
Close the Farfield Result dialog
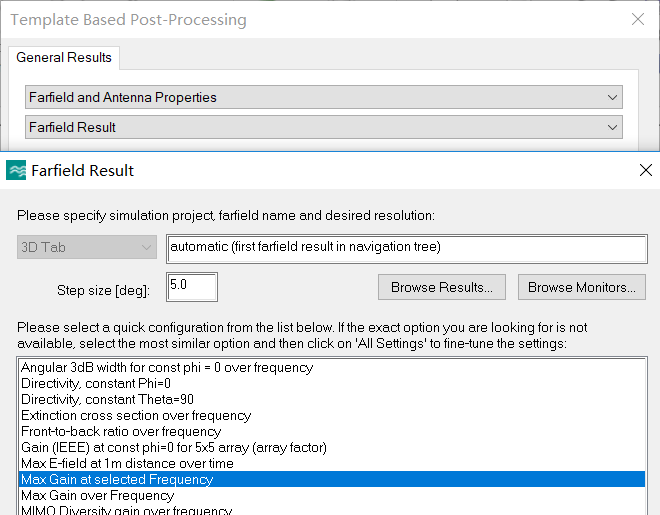coord(646,170)
